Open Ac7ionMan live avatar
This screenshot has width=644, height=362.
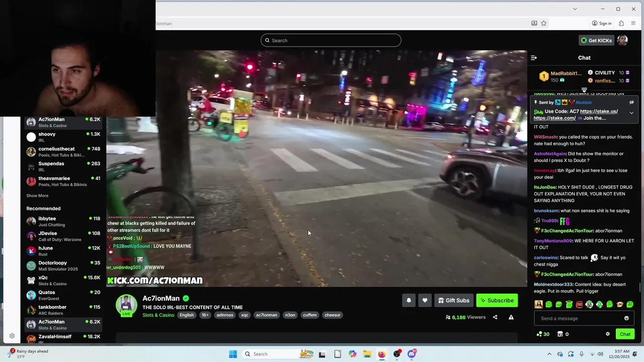pos(126,305)
